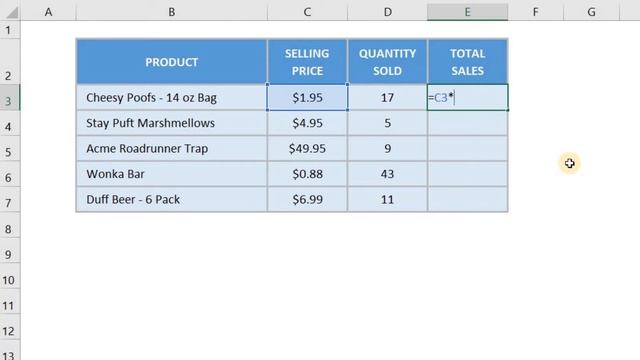Select column D header
This screenshot has height=360, width=640.
(387, 12)
